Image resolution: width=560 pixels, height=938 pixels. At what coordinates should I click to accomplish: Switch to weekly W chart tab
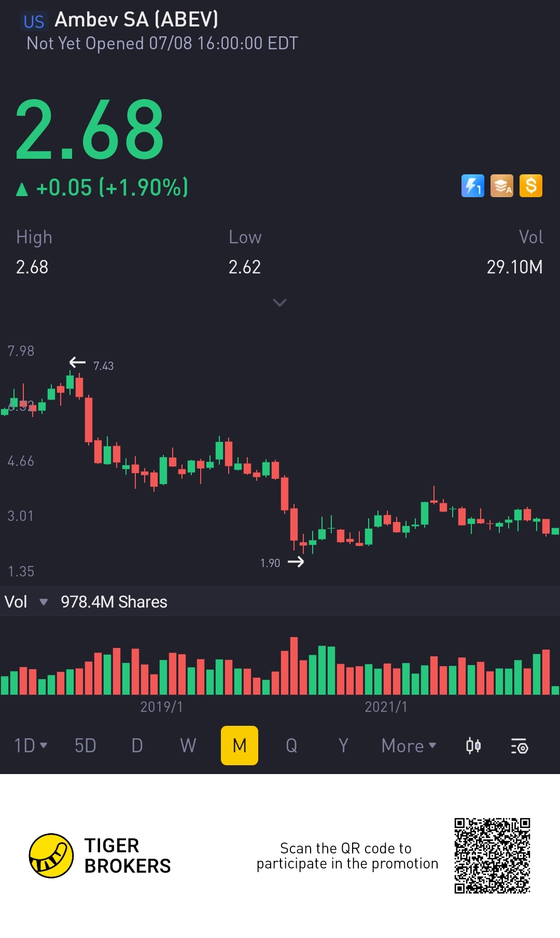coord(188,746)
